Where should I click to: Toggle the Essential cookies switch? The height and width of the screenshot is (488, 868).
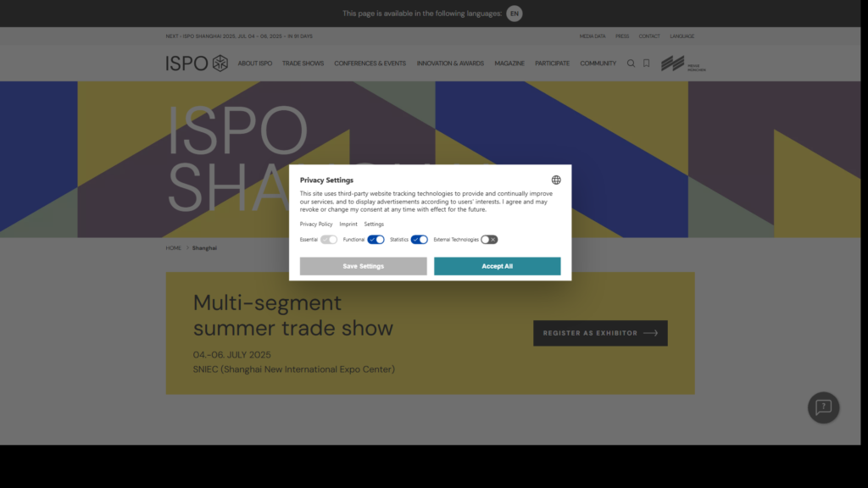click(x=329, y=240)
